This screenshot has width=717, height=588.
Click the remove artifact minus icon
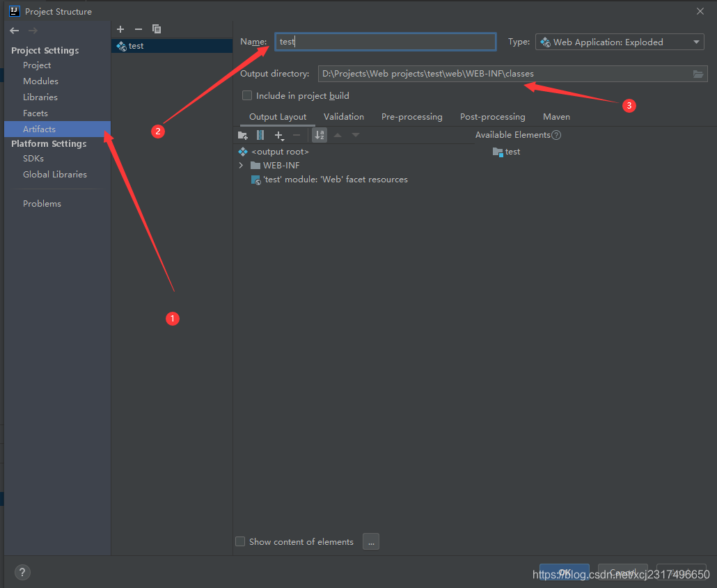138,29
